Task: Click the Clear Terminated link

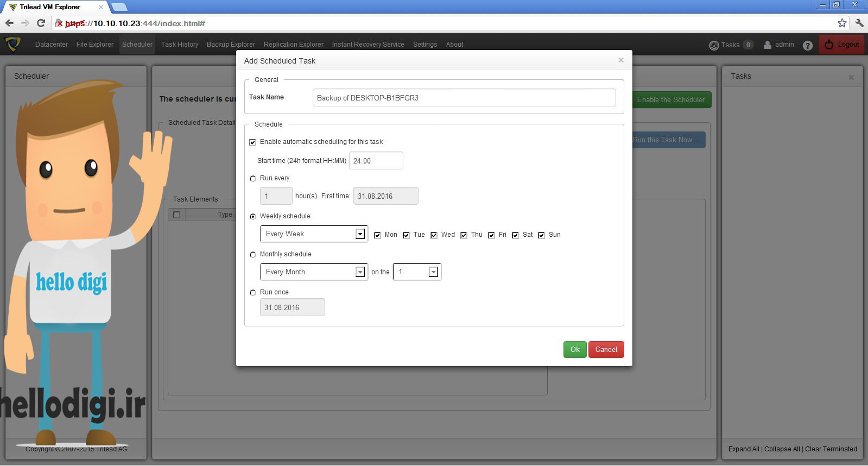Action: coord(831,449)
